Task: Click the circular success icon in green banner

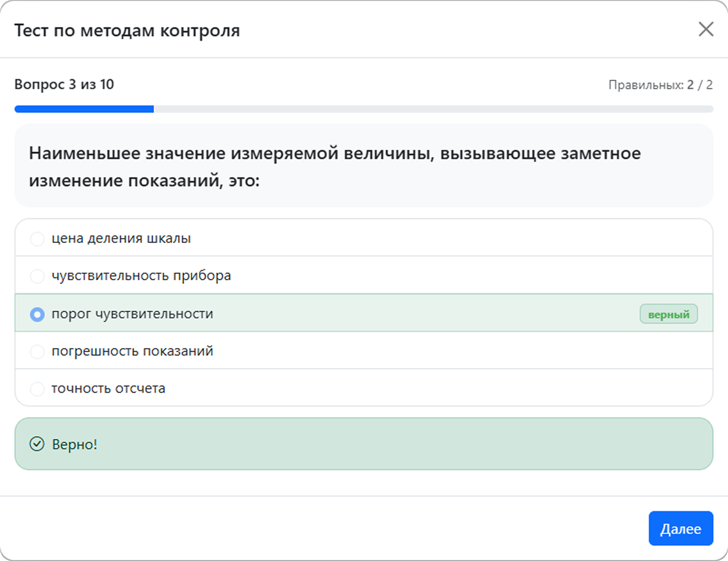Action: coord(38,444)
